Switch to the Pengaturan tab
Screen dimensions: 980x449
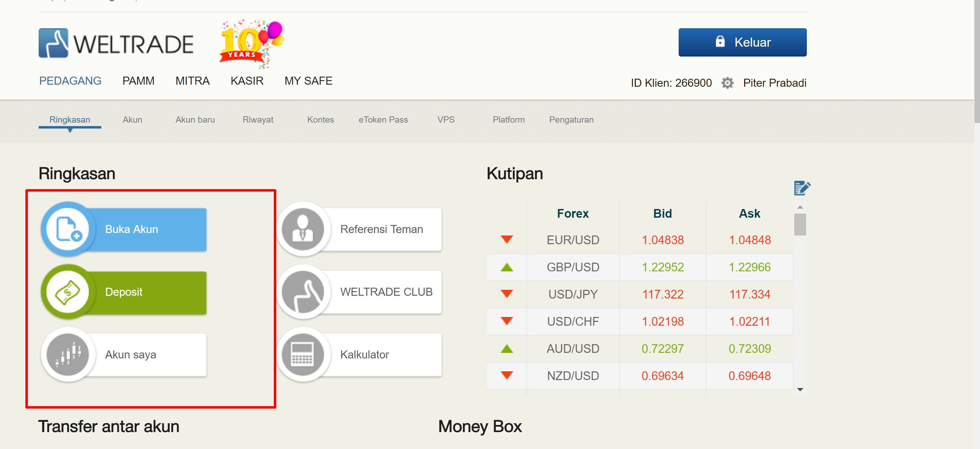[x=571, y=119]
